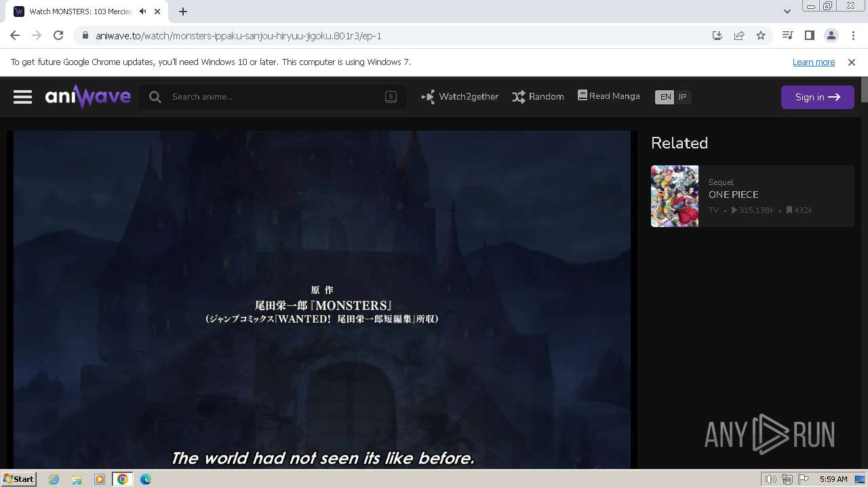View site information lock icon

[85, 35]
